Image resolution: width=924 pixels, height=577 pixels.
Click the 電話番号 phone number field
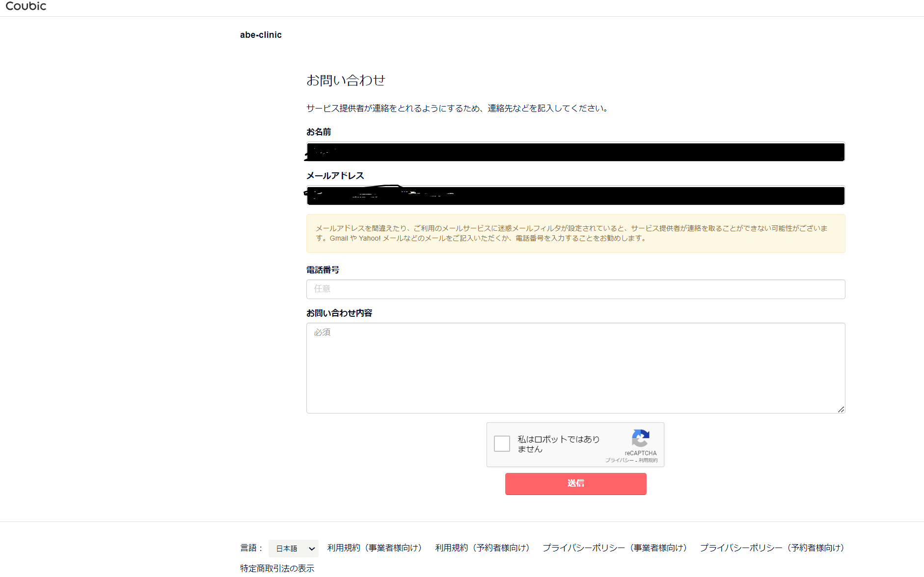point(575,289)
